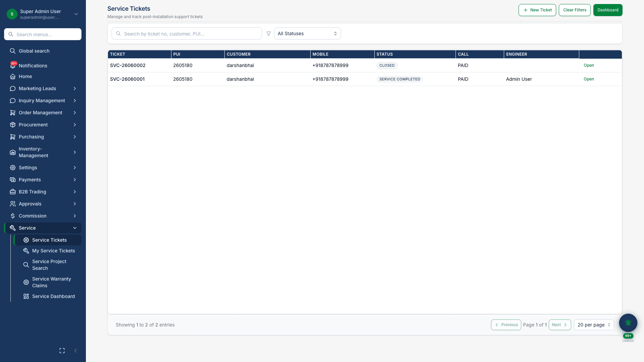The height and width of the screenshot is (362, 644).
Task: Open the Notifications bell icon
Action: coord(13,66)
